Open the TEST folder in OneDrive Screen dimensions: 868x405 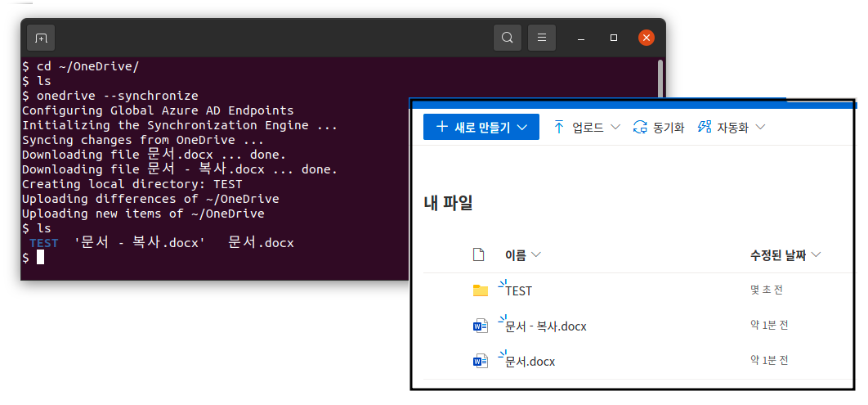point(519,291)
